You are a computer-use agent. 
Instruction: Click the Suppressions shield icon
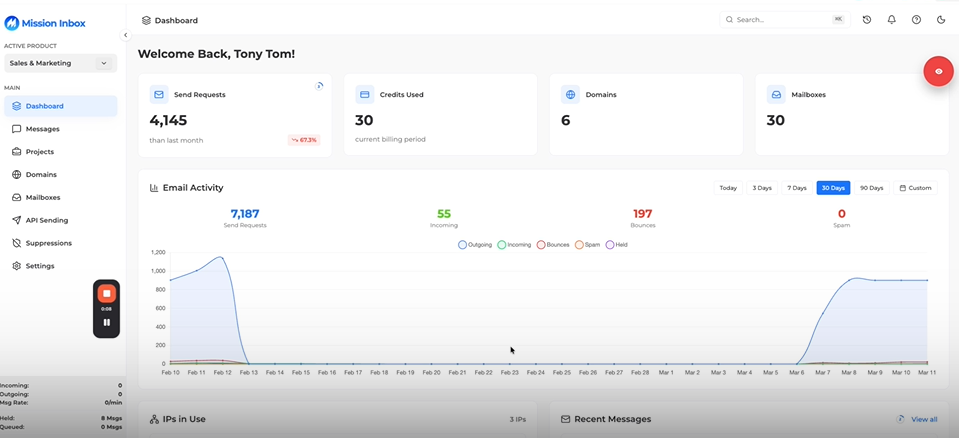[x=17, y=243]
